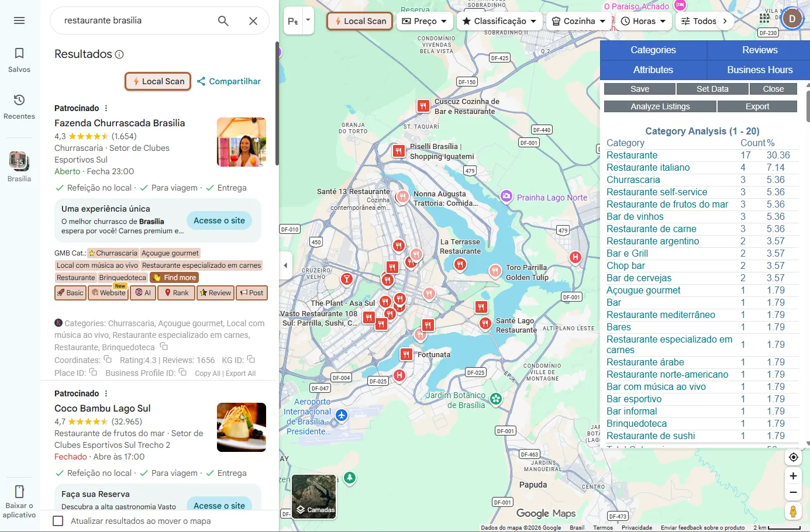Copy the Categories list

[x=164, y=347]
